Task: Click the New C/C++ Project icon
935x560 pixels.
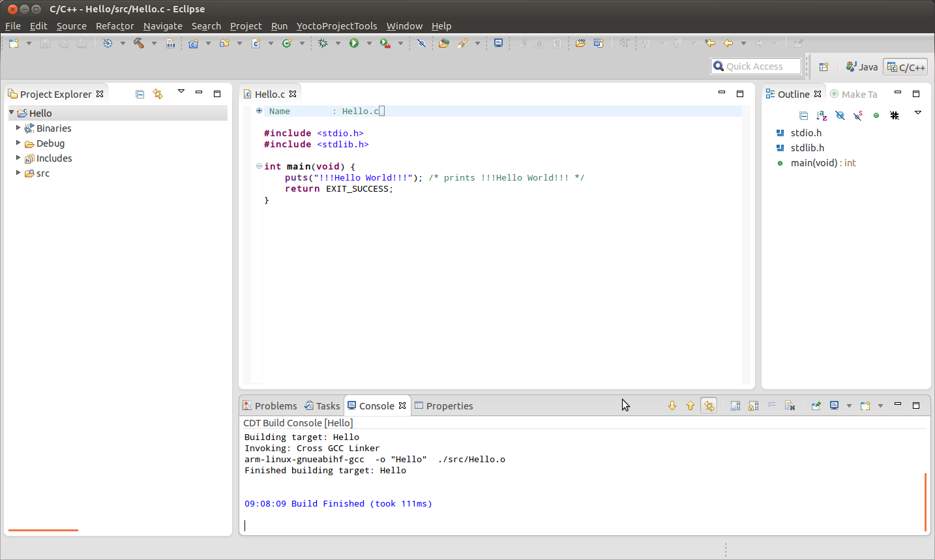Action: point(194,43)
